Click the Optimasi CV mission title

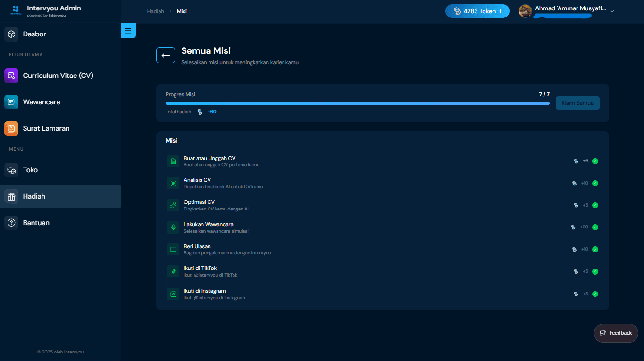click(199, 202)
